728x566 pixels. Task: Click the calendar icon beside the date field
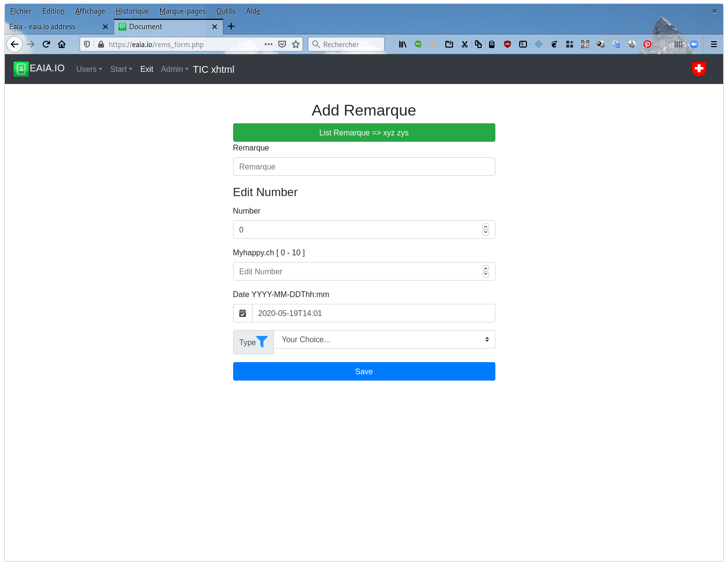242,313
